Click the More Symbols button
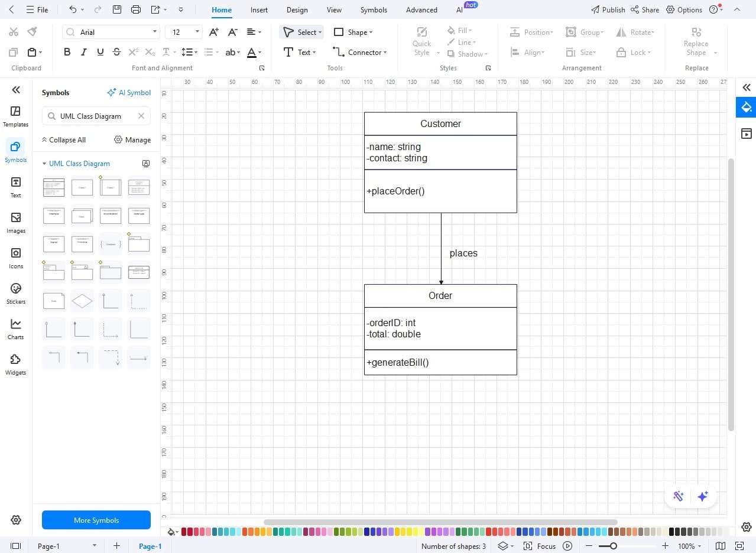 96,520
